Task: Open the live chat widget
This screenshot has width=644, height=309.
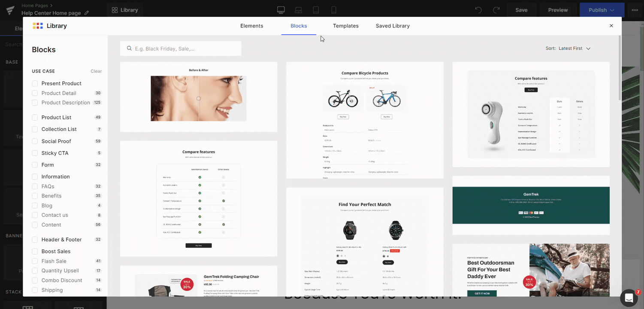Action: tap(629, 298)
